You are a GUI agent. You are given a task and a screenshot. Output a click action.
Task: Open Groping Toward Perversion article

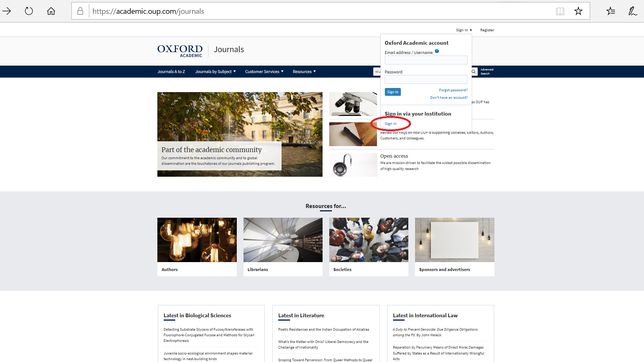(x=325, y=360)
